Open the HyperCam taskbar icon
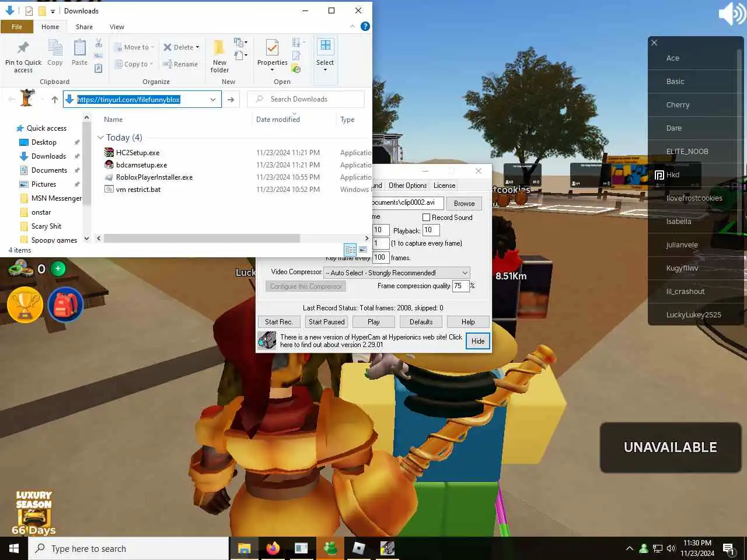The height and width of the screenshot is (560, 747). [x=388, y=548]
